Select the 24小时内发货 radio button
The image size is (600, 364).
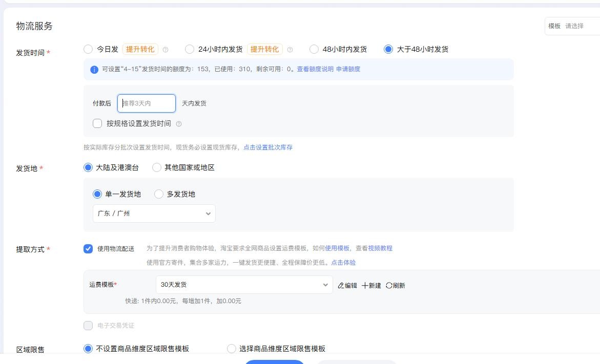190,49
